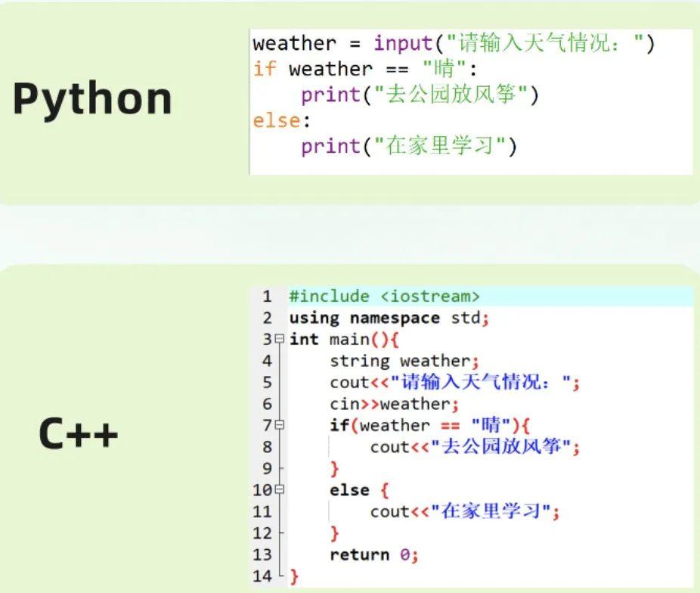Click the 'else {' line in the C++ code
Image resolution: width=700 pixels, height=593 pixels.
click(x=359, y=490)
